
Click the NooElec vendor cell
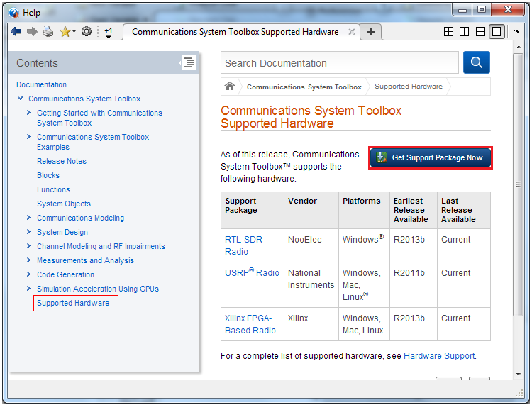(311, 245)
